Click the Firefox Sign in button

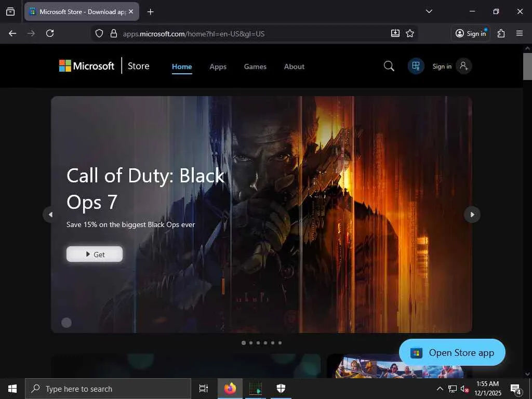(x=471, y=33)
